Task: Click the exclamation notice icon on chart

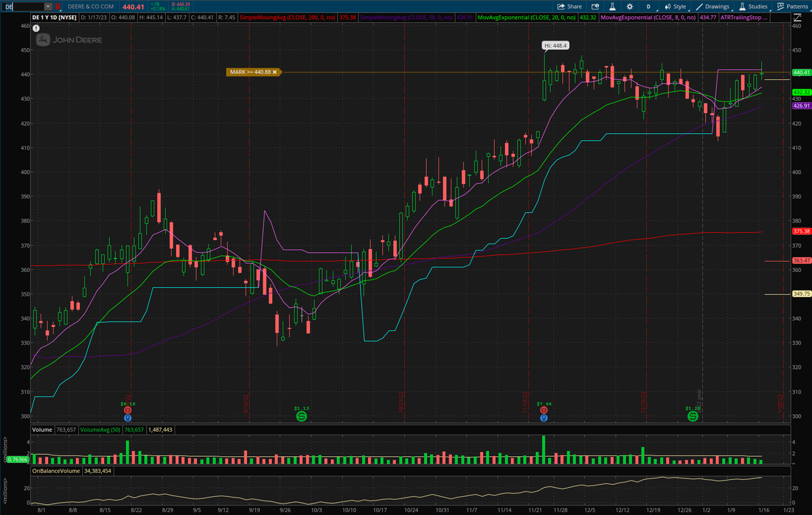Action: (35, 28)
